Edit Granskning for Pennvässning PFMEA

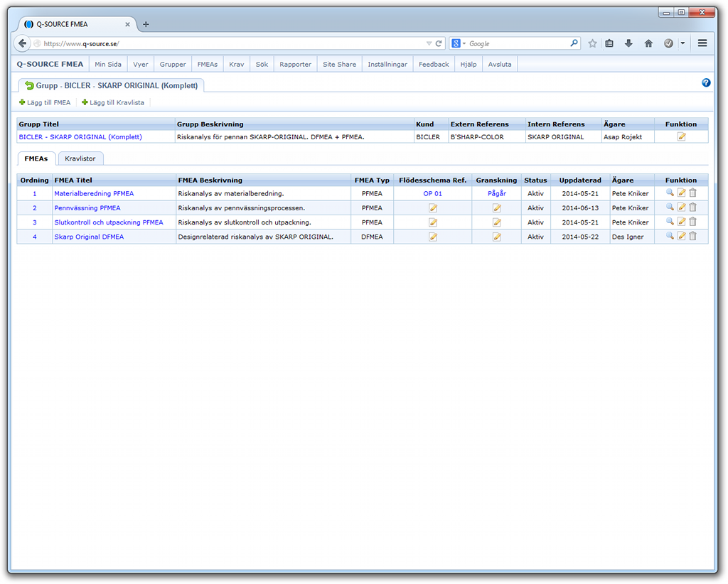point(497,207)
